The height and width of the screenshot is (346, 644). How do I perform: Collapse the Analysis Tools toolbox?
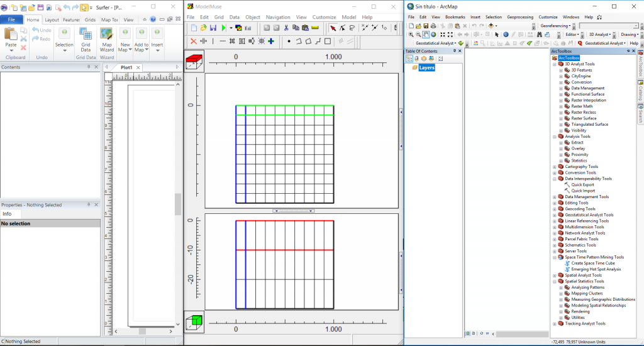pos(555,137)
